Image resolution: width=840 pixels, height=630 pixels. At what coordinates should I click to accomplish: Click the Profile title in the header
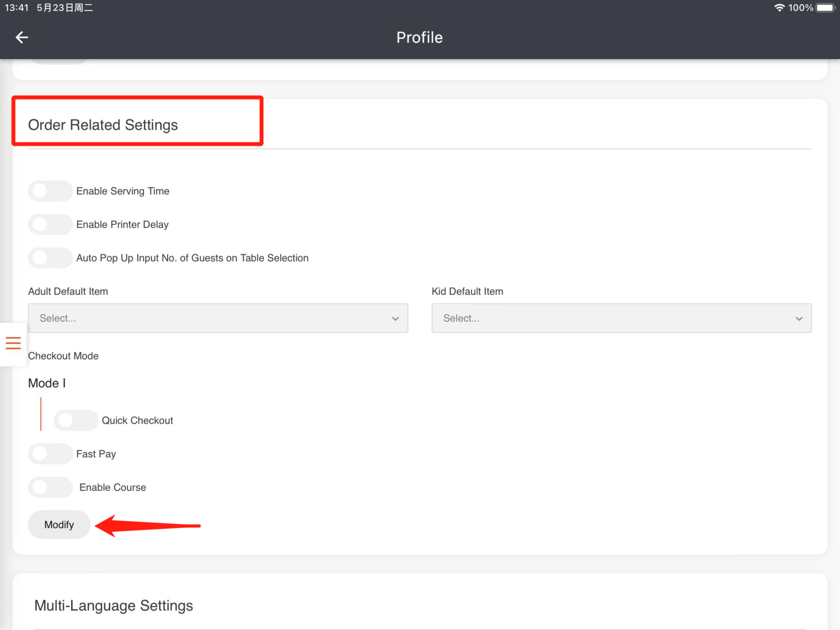tap(419, 37)
